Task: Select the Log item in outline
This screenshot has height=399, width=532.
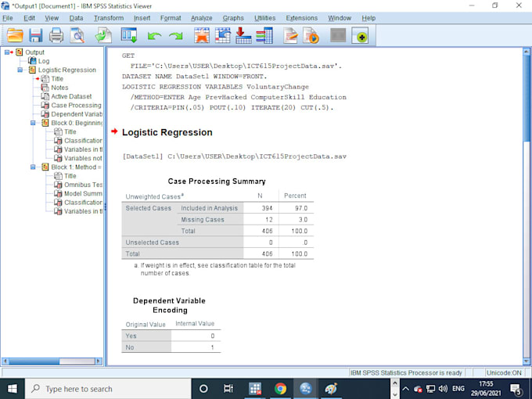Action: (x=44, y=61)
